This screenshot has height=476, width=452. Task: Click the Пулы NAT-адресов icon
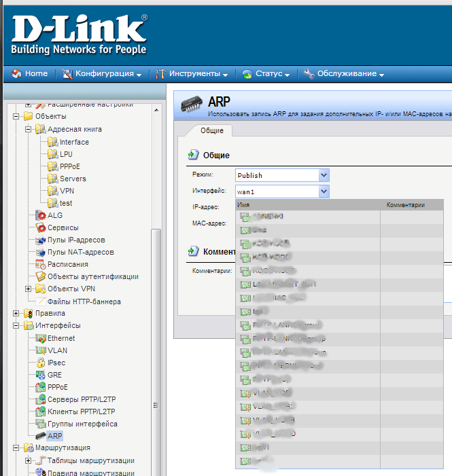click(x=40, y=252)
